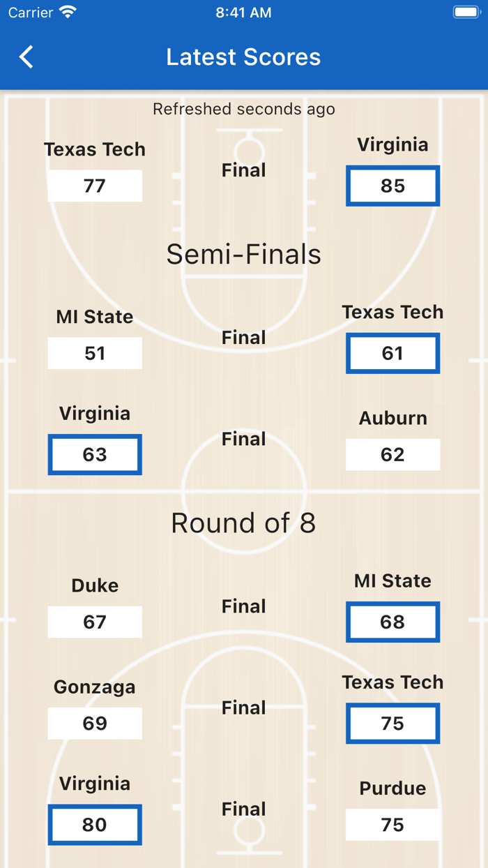The width and height of the screenshot is (488, 868).
Task: Tap Duke's 67 score box
Action: coord(95,622)
